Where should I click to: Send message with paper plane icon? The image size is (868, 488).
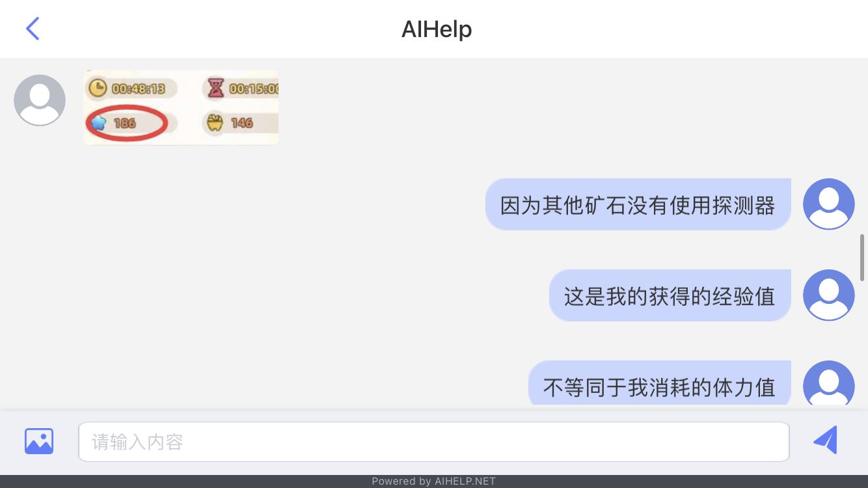(x=826, y=441)
